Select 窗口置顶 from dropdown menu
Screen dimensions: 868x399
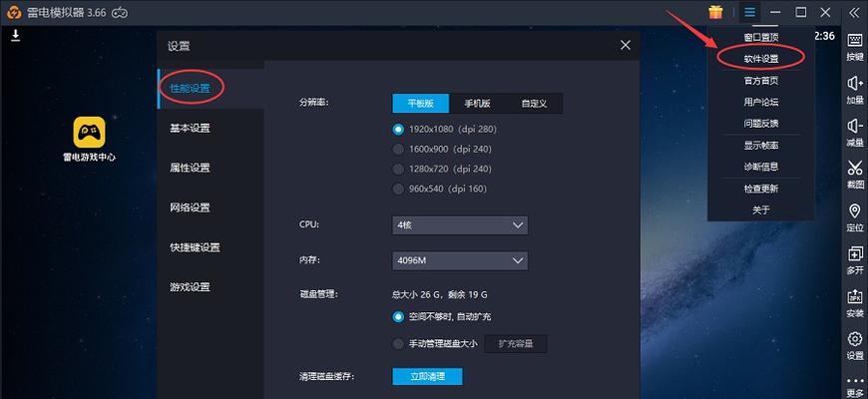click(x=760, y=38)
